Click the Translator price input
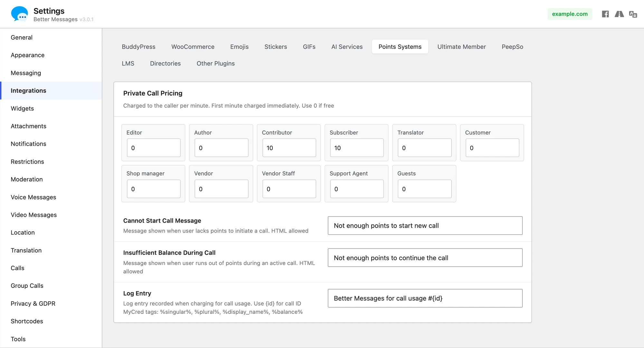644x348 pixels. [x=425, y=148]
